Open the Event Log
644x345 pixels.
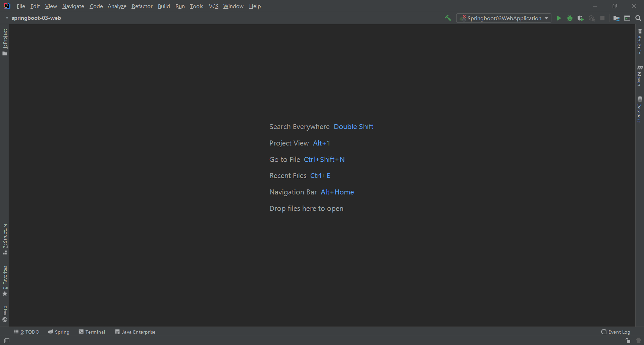[x=616, y=332]
